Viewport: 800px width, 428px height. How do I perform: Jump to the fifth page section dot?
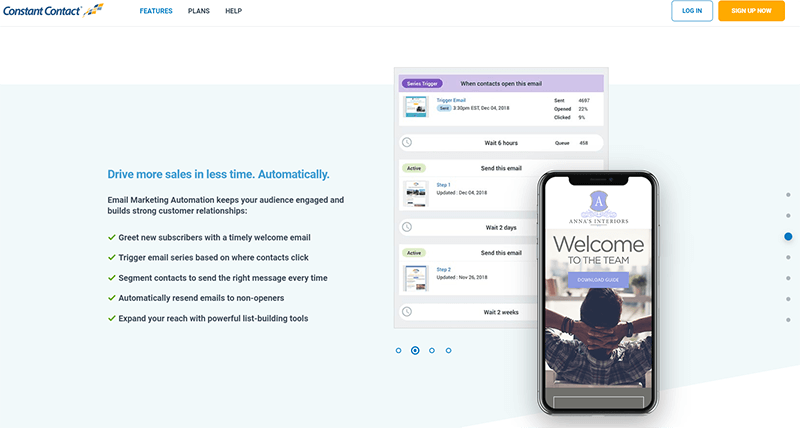[x=788, y=279]
